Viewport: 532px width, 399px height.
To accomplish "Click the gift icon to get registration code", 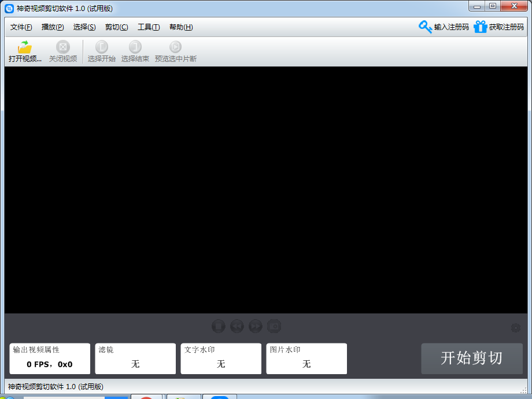I will pyautogui.click(x=481, y=27).
